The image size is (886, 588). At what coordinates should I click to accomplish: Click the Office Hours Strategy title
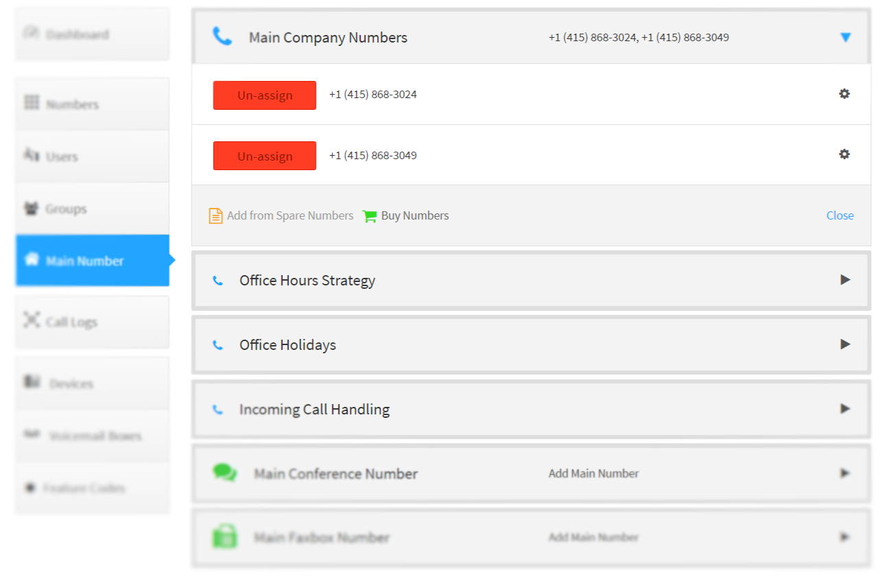(x=307, y=281)
